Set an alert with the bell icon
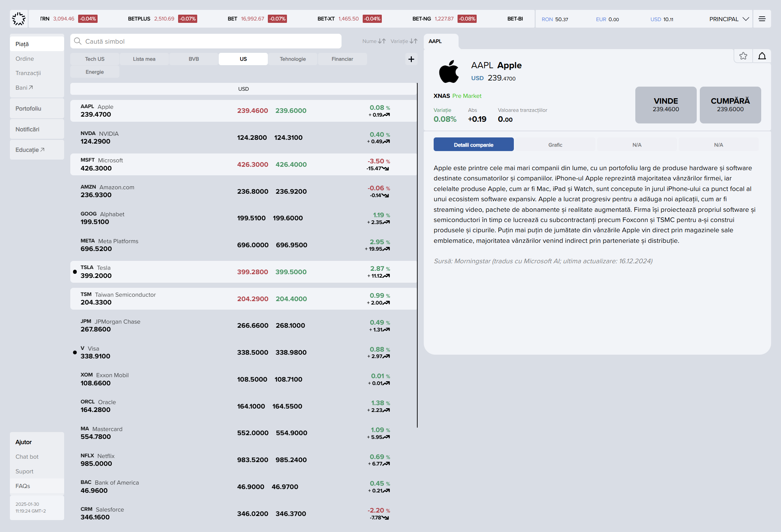Screen dimensions: 781x532 coord(762,56)
